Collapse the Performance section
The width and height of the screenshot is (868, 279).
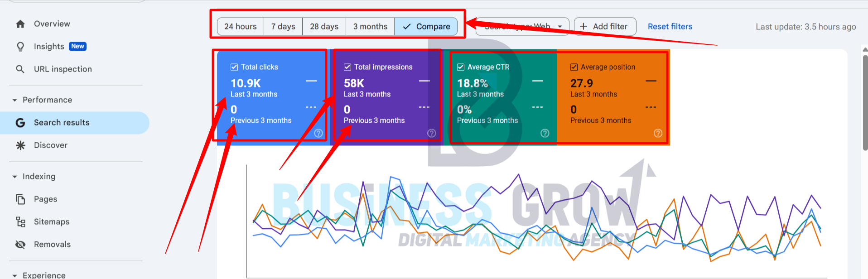pos(14,100)
